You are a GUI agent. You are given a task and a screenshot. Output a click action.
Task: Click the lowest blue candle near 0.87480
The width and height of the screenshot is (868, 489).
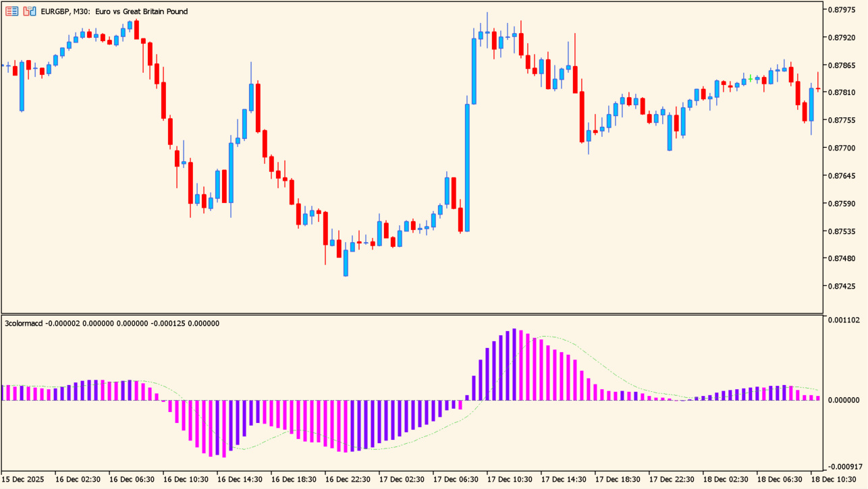(x=346, y=263)
